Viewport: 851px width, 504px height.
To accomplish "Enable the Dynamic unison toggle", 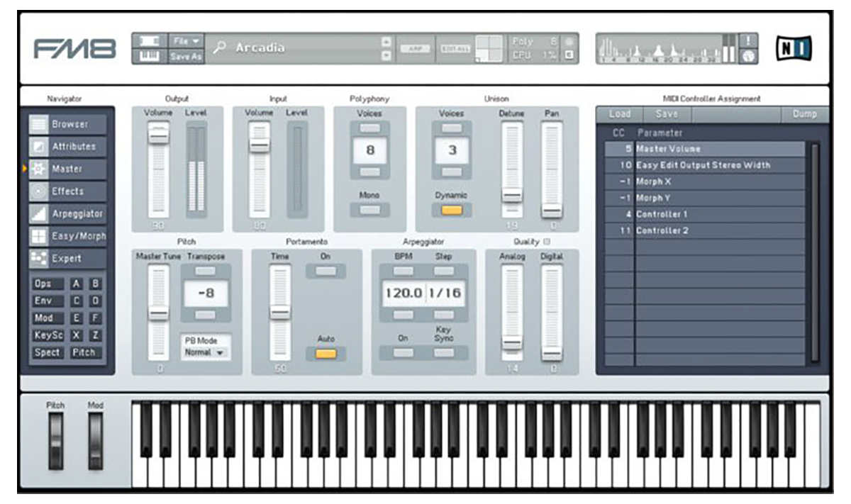I will tap(453, 210).
